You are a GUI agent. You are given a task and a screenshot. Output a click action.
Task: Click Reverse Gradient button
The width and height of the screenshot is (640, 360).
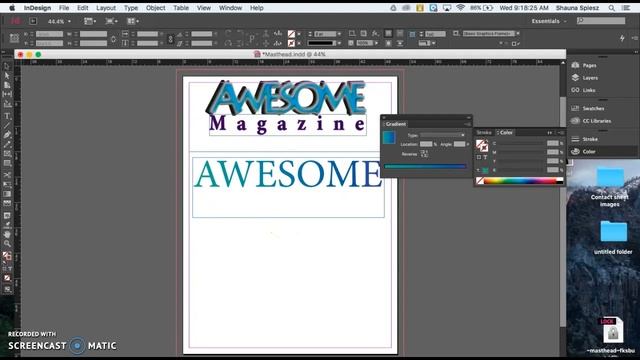coord(424,154)
